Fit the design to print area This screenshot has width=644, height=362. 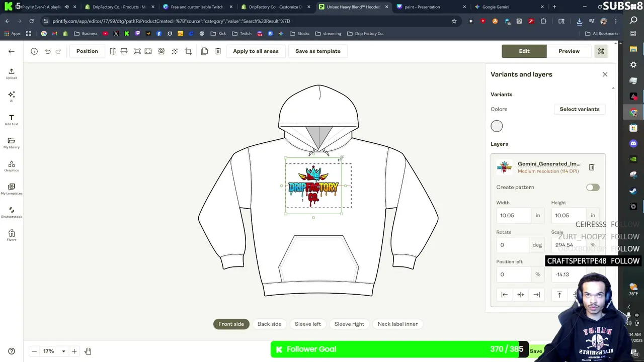(x=137, y=51)
